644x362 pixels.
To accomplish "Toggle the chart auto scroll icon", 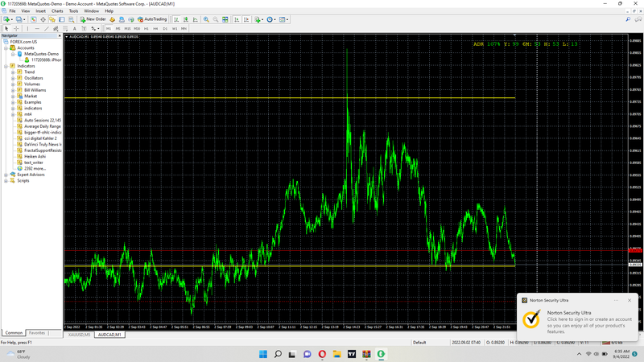I will [237, 19].
